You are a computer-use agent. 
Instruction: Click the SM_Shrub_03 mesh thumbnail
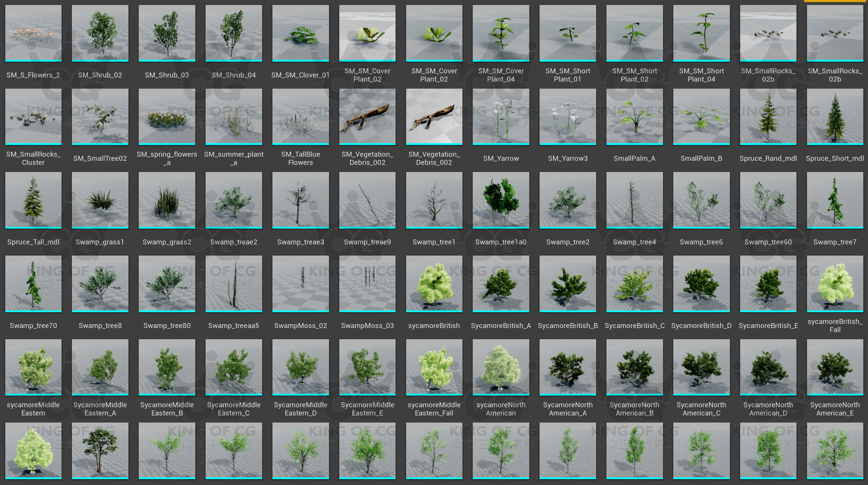point(167,33)
